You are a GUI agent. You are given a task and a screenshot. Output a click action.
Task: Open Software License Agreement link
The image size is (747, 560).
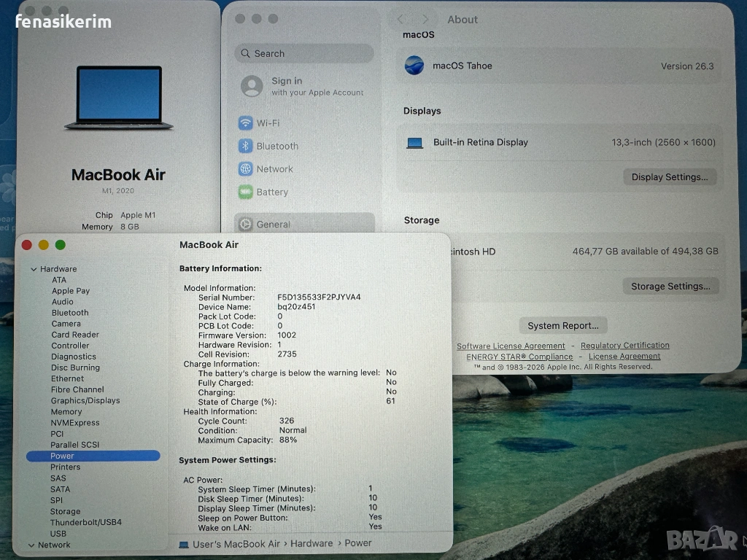pyautogui.click(x=511, y=346)
